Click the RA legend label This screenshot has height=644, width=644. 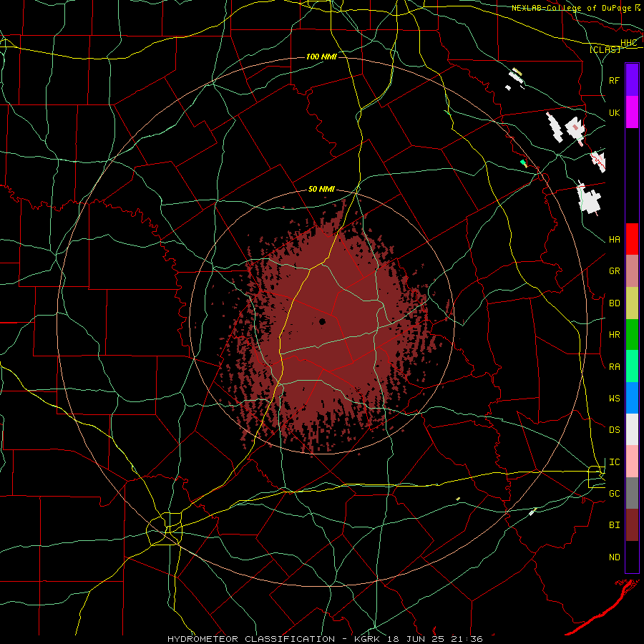pyautogui.click(x=614, y=367)
